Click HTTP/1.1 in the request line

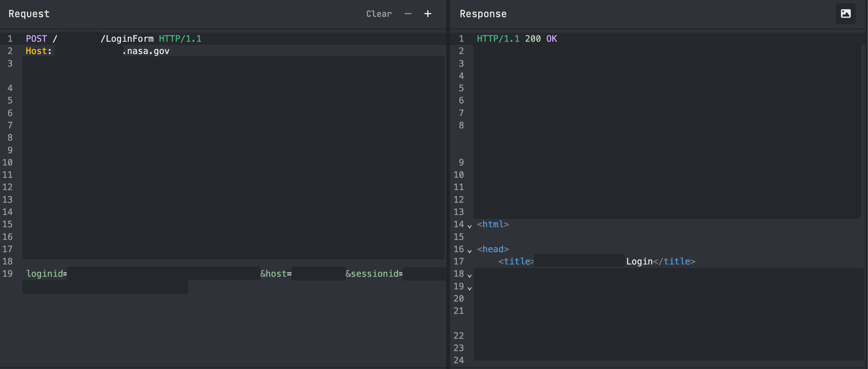[x=180, y=39]
